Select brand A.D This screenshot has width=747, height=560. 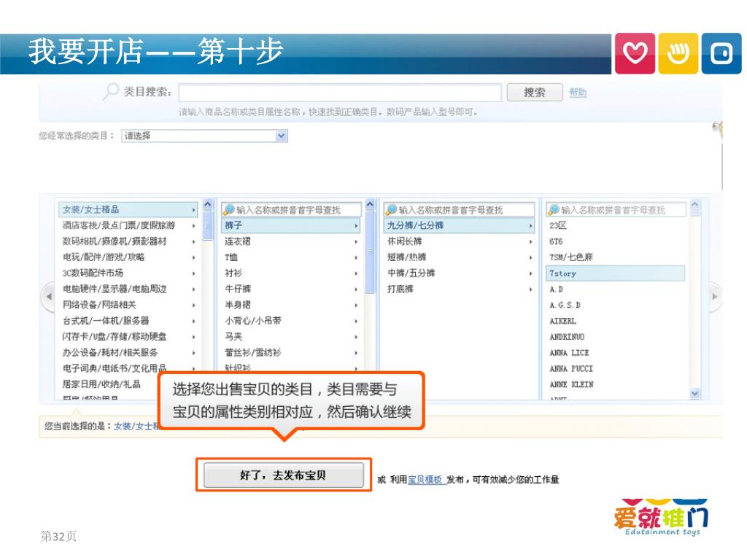pyautogui.click(x=556, y=289)
